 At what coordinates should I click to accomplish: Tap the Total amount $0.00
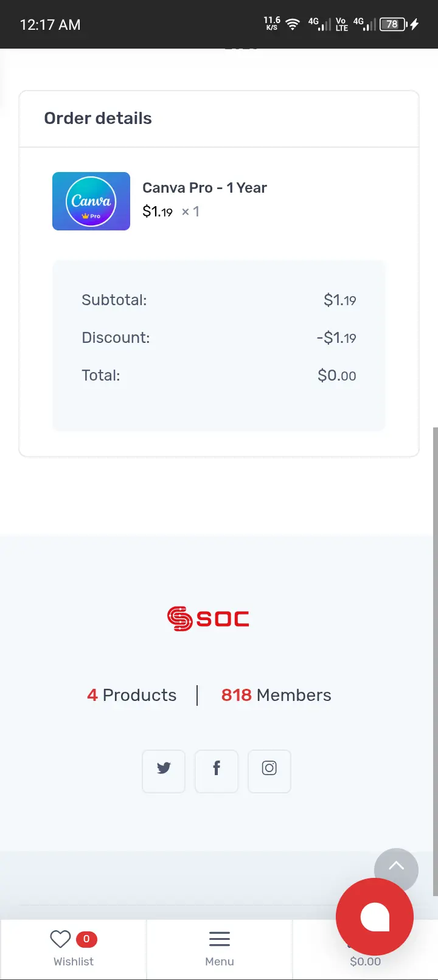[337, 375]
